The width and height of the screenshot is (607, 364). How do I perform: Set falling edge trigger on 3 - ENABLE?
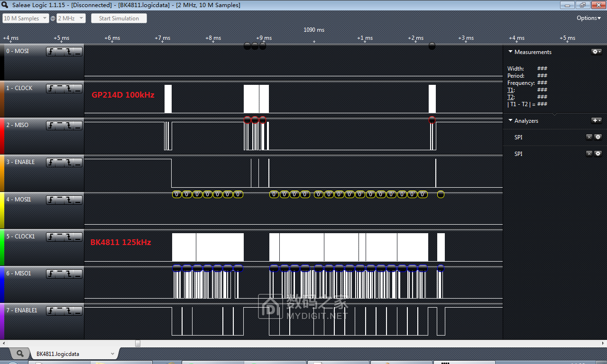(69, 163)
